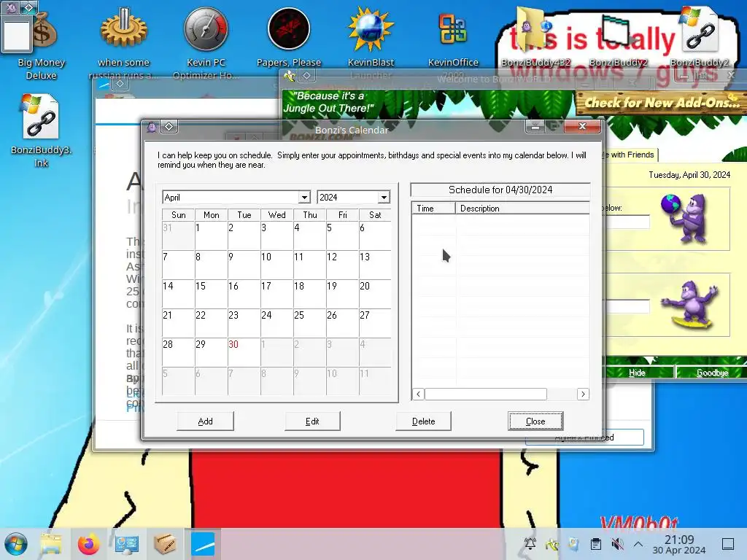Select April 24 in the calendar
The width and height of the screenshot is (747, 560).
click(x=276, y=323)
